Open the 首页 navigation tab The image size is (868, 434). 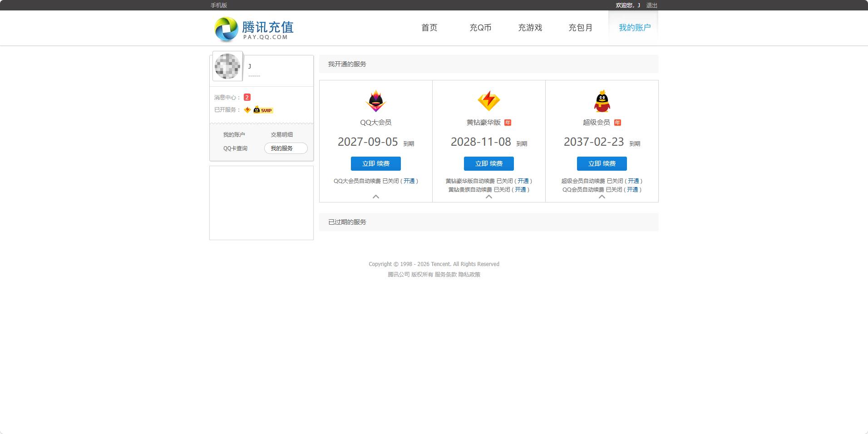pyautogui.click(x=429, y=28)
